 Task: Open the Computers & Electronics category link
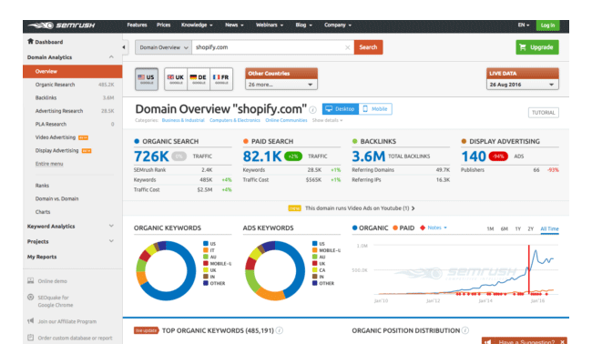[x=235, y=120]
